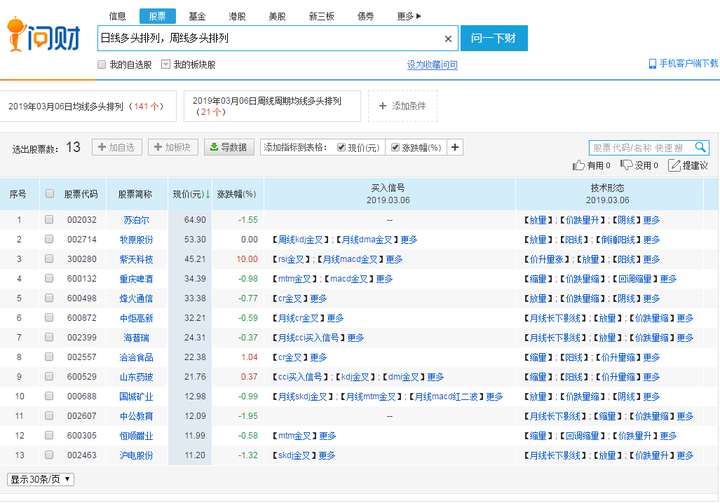Switch to the 新三板 tab
The width and height of the screenshot is (720, 503).
tap(322, 16)
